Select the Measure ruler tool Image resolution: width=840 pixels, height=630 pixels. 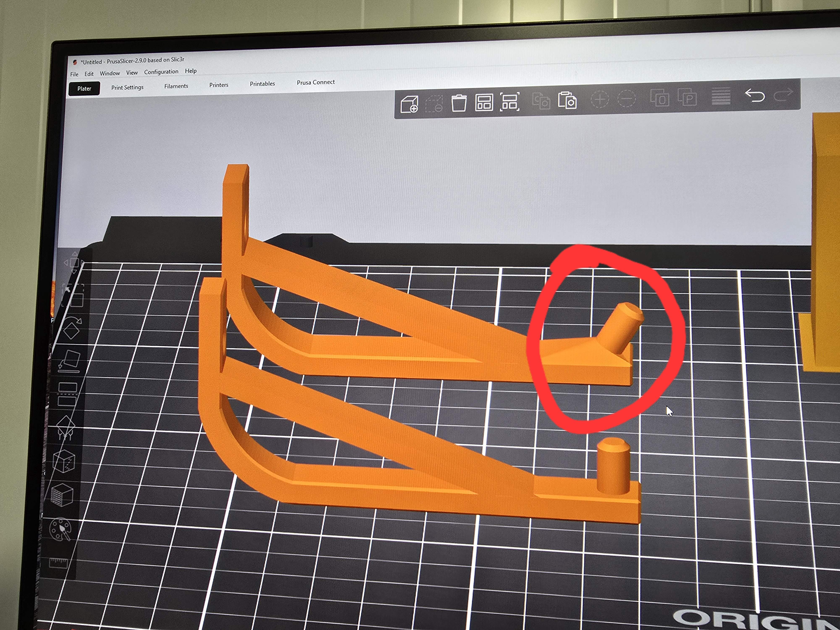58,563
